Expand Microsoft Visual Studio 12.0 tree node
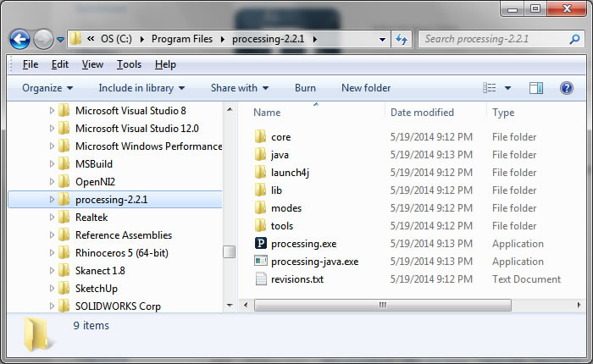Viewport: 593px width, 364px height. click(52, 128)
